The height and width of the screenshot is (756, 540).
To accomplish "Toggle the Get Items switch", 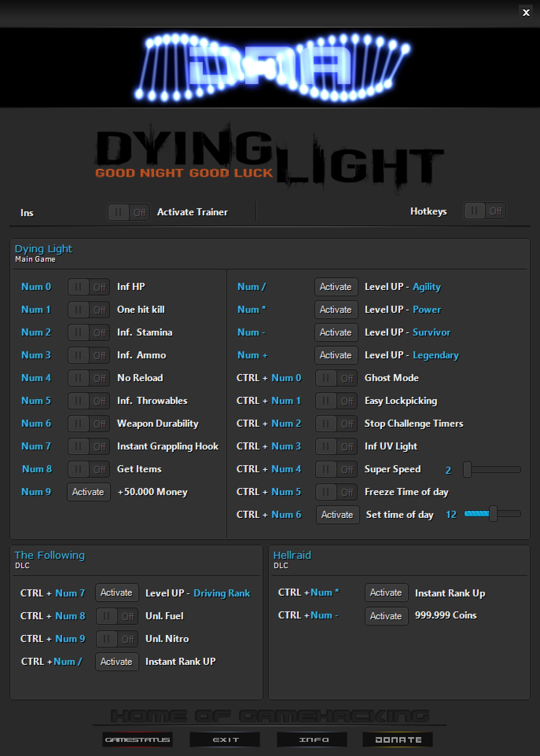I will tap(89, 470).
